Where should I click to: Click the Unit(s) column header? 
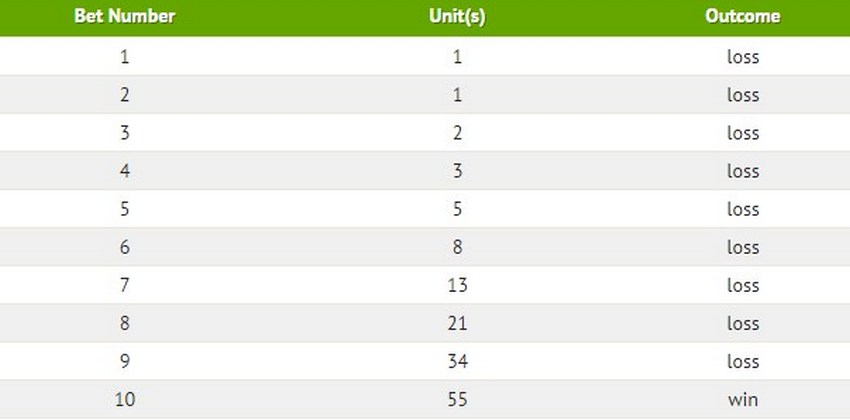coord(457,17)
